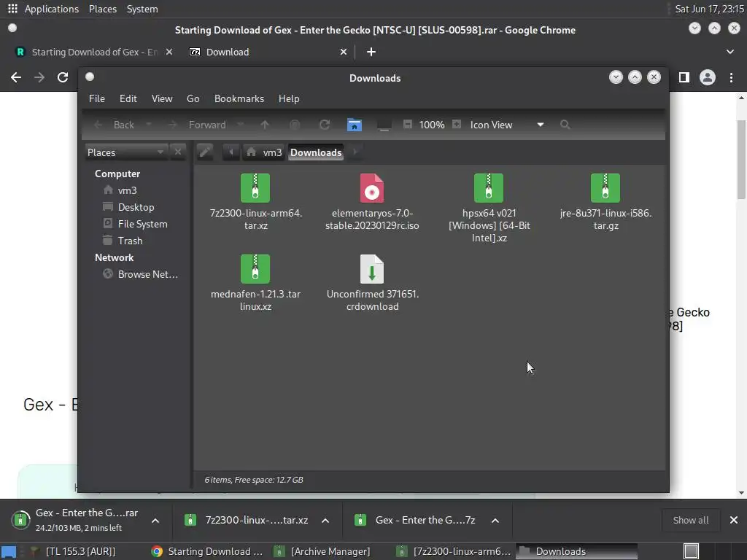Go back in Chrome browser
Image resolution: width=747 pixels, height=560 pixels.
point(16,77)
